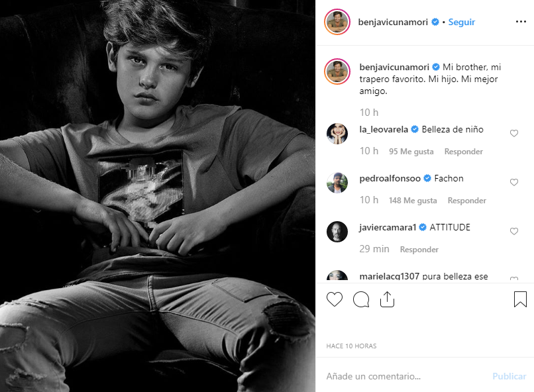Like la_leovarela's comment
The image size is (534, 392).
514,134
